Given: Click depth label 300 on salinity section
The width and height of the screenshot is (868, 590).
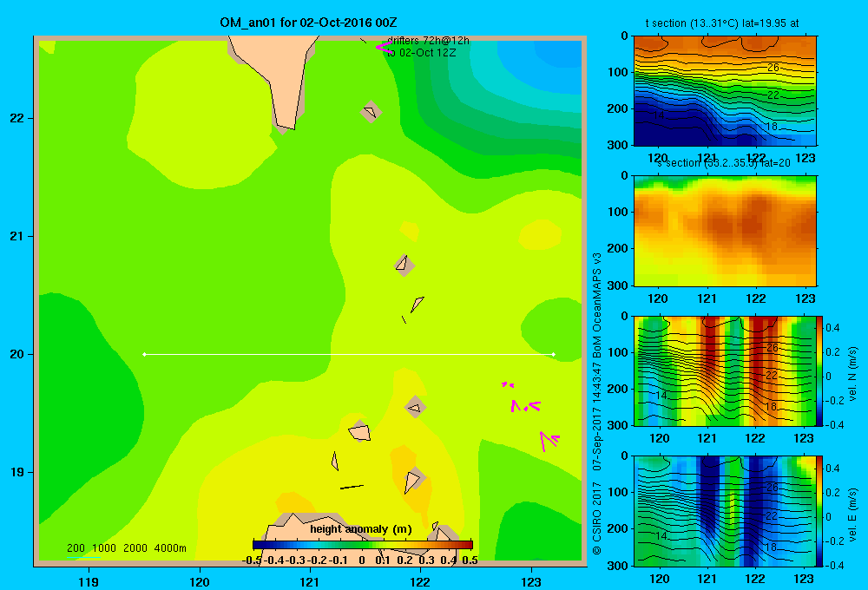Looking at the screenshot, I should click(x=616, y=285).
